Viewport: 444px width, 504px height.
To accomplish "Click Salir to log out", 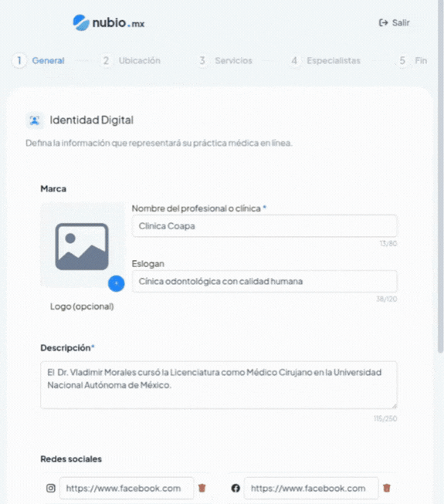I will click(x=394, y=23).
